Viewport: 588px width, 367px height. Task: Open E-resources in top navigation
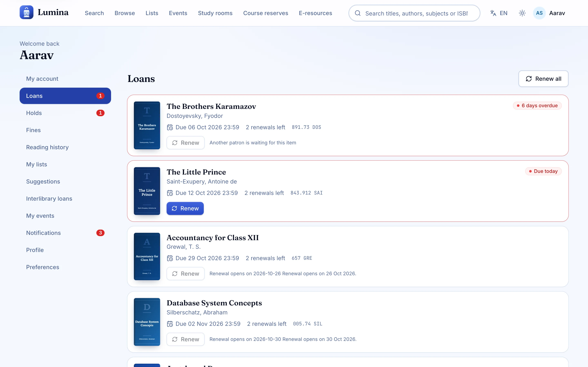point(315,13)
